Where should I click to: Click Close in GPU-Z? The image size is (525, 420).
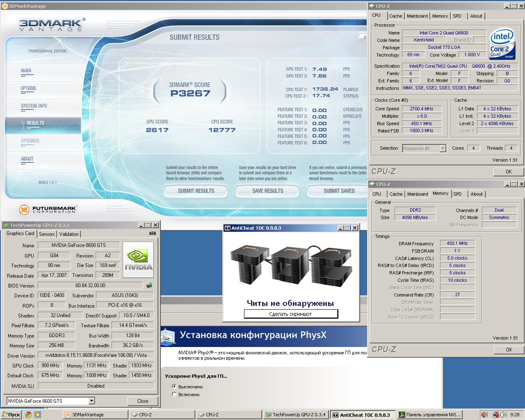(x=143, y=401)
